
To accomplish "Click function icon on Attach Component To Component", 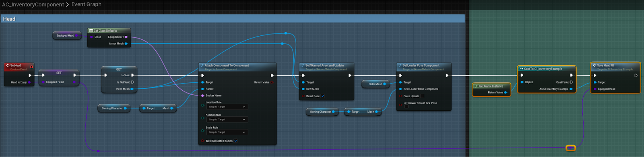I will (x=202, y=65).
